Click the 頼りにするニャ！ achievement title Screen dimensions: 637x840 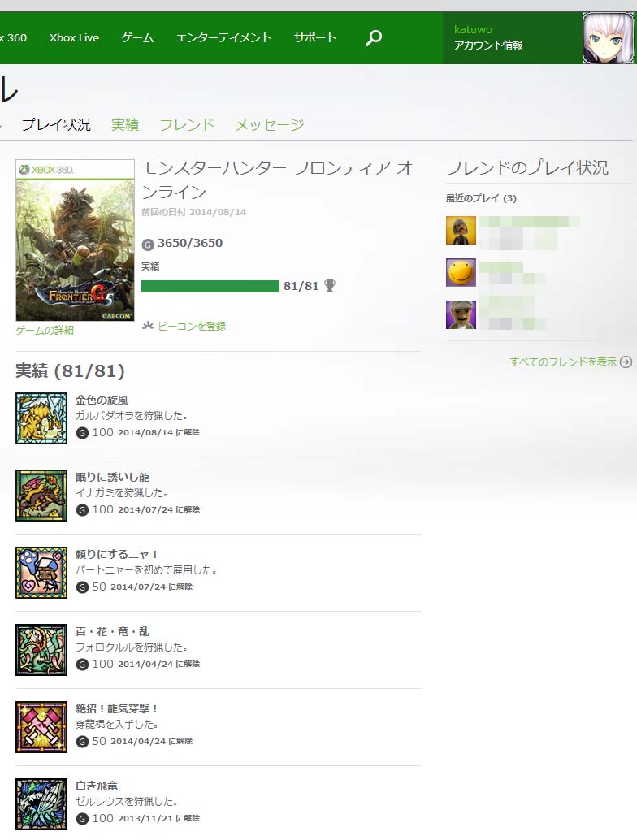pyautogui.click(x=117, y=554)
